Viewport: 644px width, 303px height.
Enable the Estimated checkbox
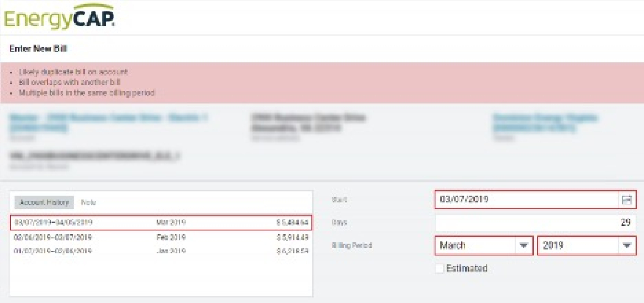(439, 269)
